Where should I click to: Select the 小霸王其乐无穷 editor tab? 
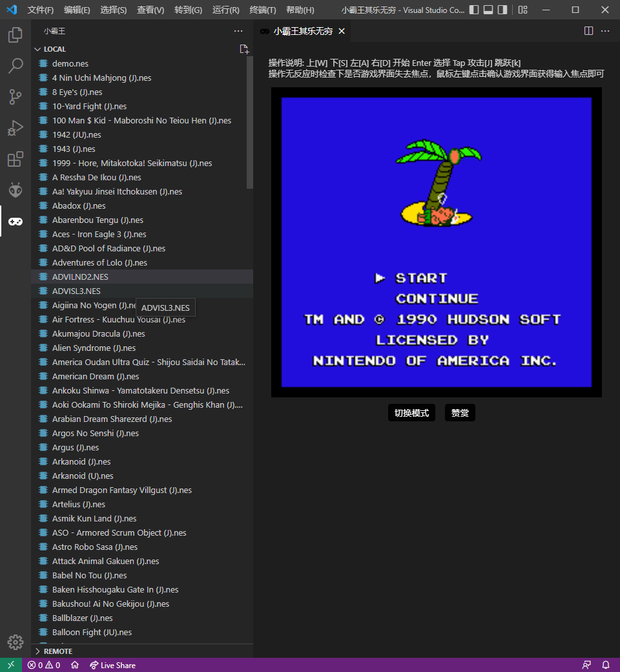(x=303, y=31)
